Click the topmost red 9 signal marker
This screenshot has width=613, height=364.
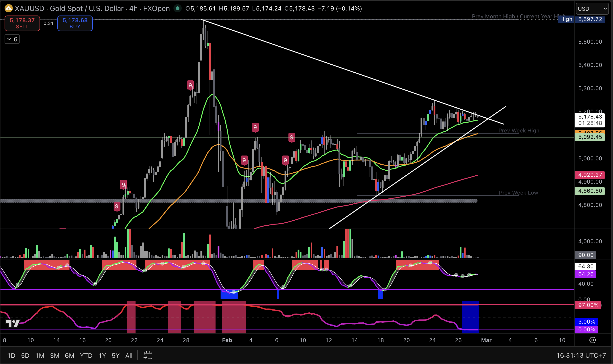[190, 85]
